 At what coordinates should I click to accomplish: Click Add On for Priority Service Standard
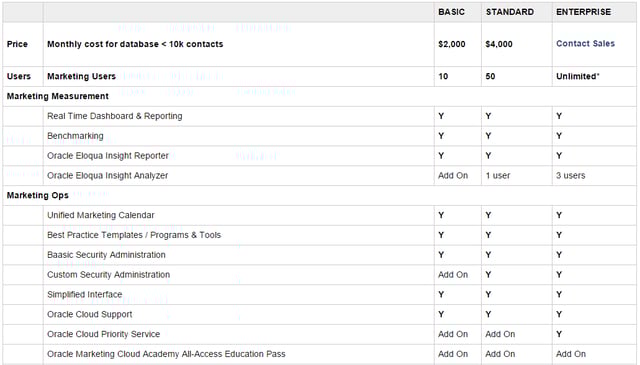[500, 334]
